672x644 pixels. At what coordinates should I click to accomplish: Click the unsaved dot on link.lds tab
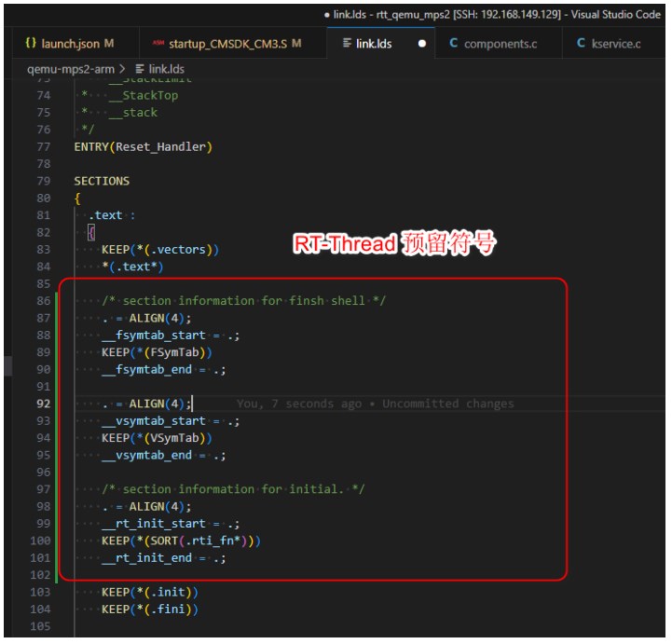tap(422, 44)
